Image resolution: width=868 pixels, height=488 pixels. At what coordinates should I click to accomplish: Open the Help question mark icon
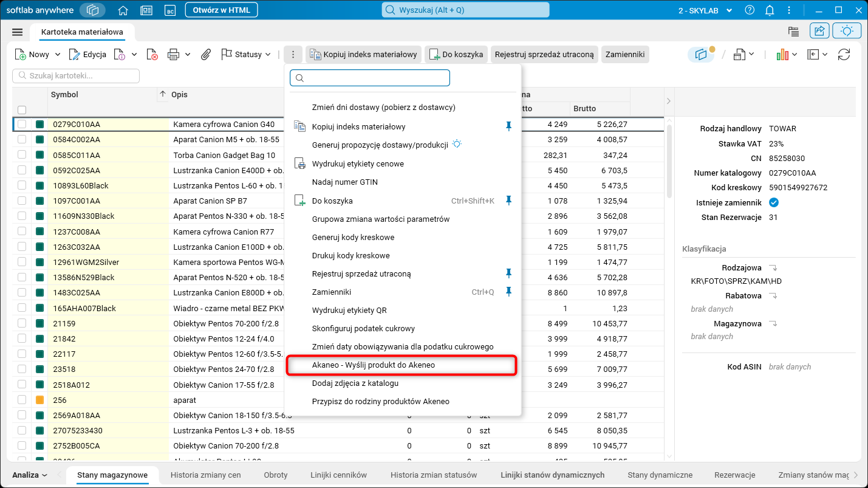pyautogui.click(x=750, y=10)
